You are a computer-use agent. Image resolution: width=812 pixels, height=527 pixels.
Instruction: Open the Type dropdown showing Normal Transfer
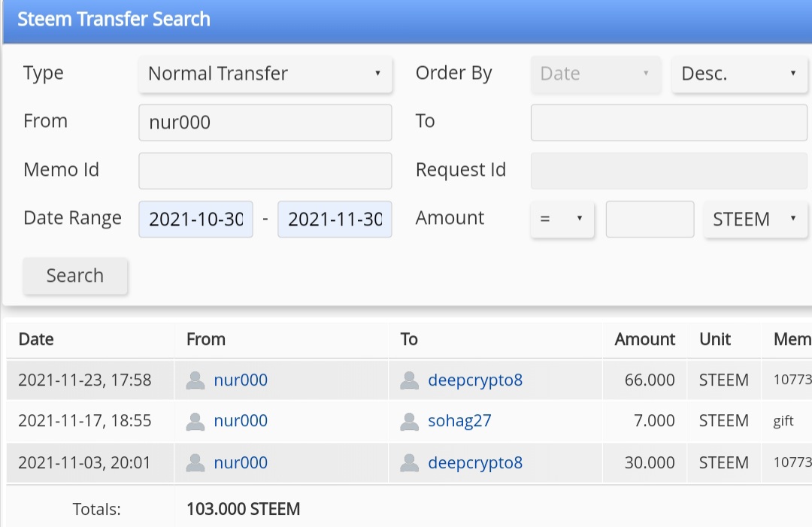click(x=265, y=74)
